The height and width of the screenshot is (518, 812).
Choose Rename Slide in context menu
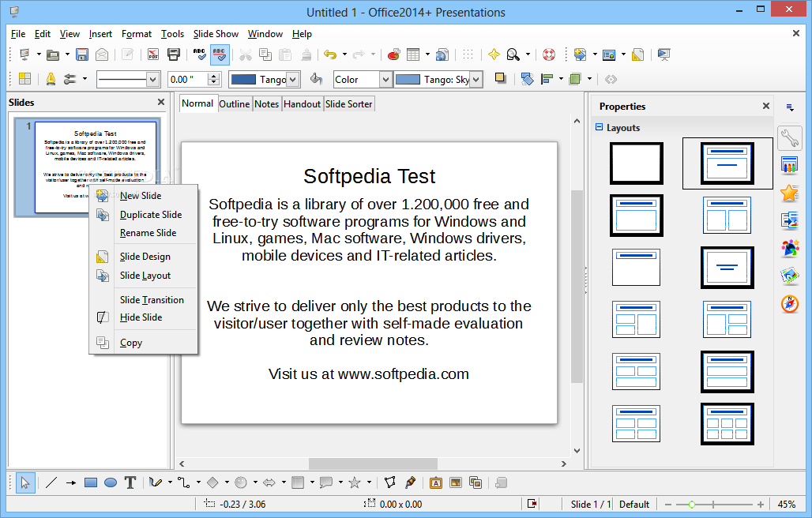tap(144, 233)
